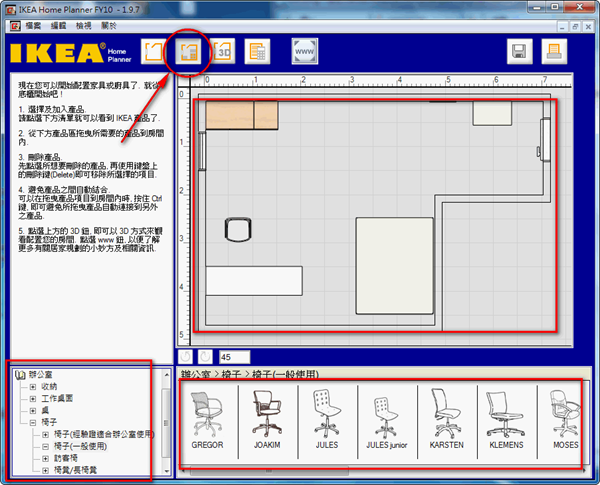Image resolution: width=600 pixels, height=485 pixels.
Task: Open the item list with calculator icon
Action: 258,51
